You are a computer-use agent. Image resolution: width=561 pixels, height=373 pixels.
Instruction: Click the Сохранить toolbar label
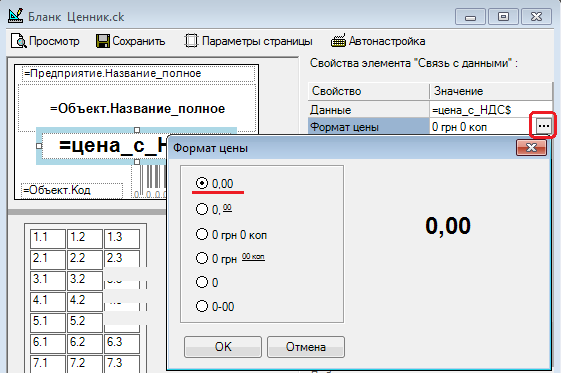(x=139, y=41)
